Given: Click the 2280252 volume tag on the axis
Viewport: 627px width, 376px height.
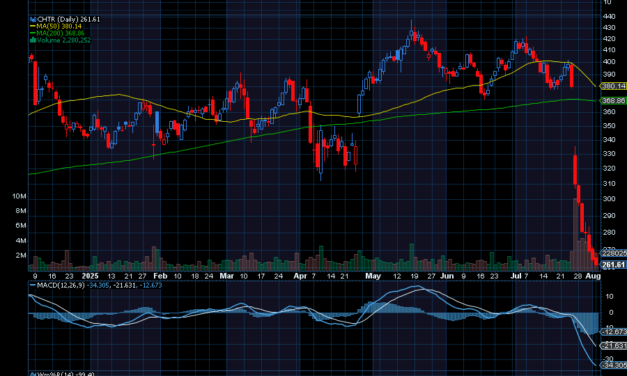Looking at the screenshot, I should click(x=614, y=253).
